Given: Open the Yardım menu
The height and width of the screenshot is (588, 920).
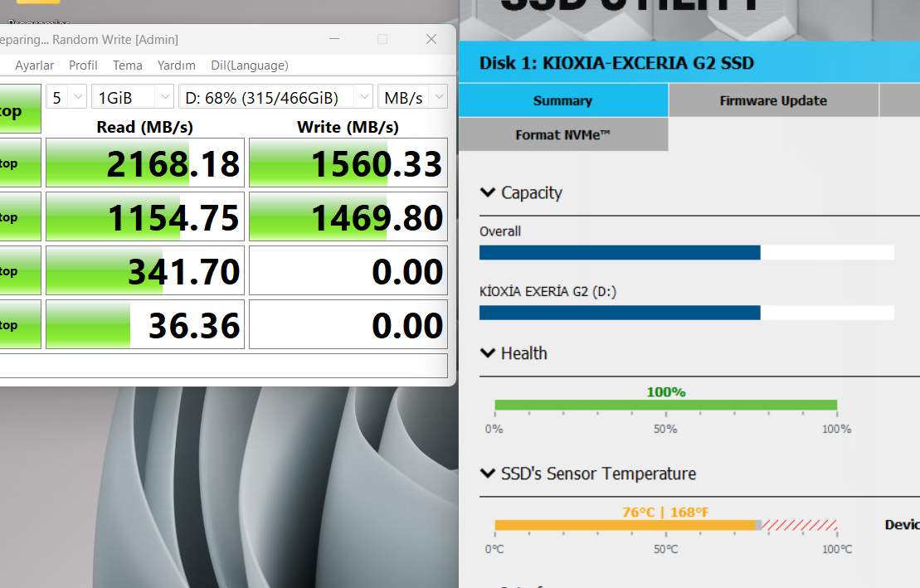Looking at the screenshot, I should pyautogui.click(x=176, y=66).
